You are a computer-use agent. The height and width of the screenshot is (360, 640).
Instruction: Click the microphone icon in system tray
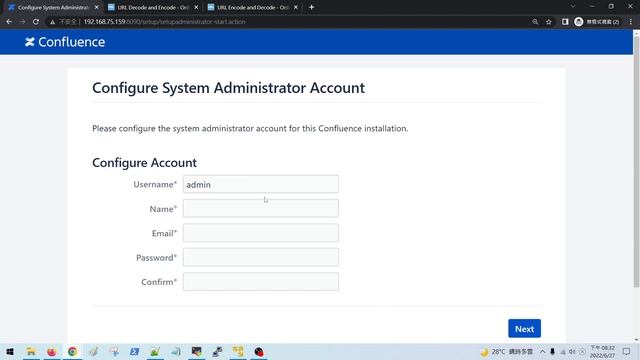[x=552, y=351]
